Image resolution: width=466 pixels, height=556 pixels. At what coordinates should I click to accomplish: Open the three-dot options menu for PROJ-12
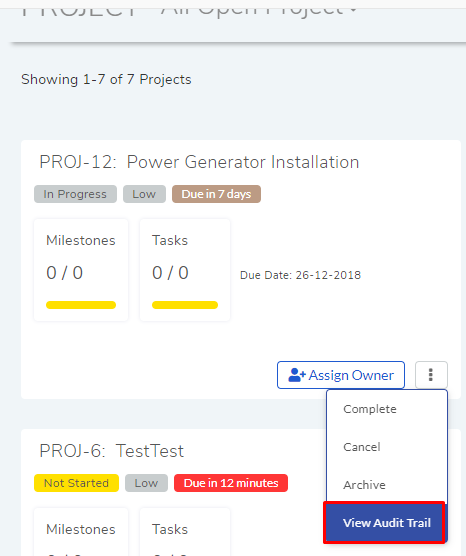(431, 375)
